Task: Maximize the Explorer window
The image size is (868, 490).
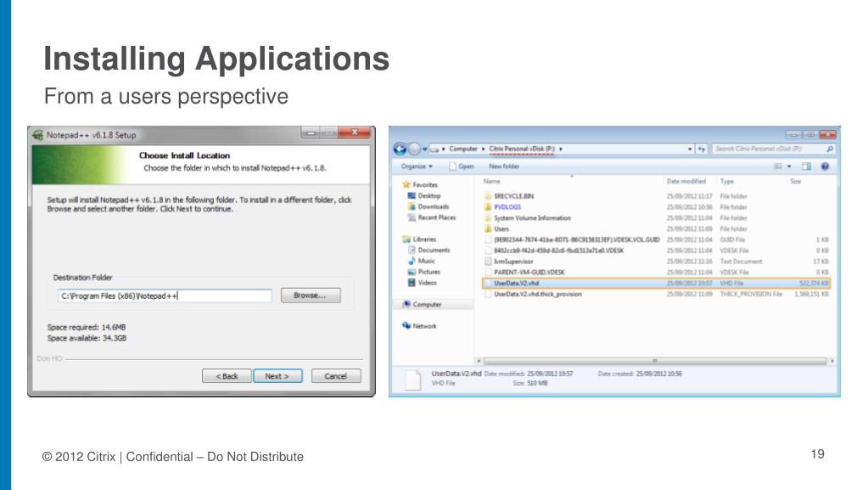Action: coord(809,134)
